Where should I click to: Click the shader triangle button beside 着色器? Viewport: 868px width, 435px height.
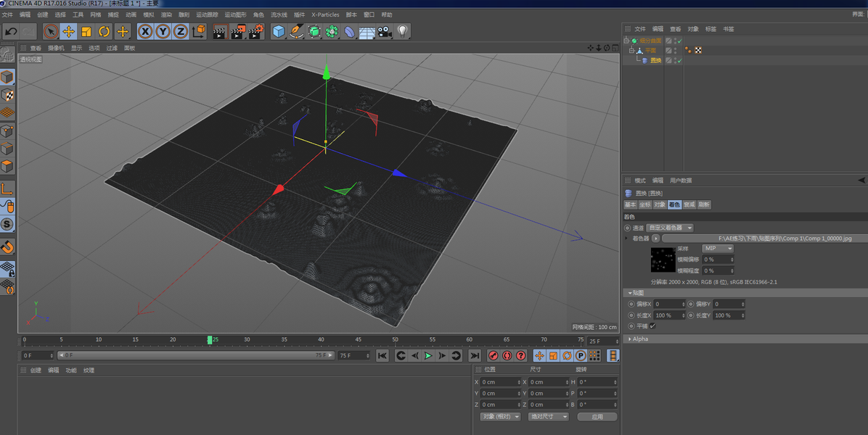656,239
